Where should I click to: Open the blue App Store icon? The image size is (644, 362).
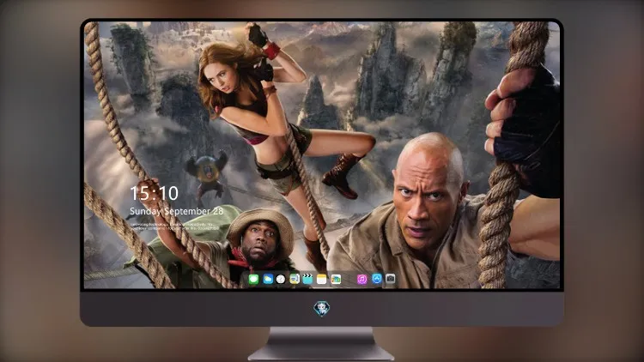click(x=377, y=279)
